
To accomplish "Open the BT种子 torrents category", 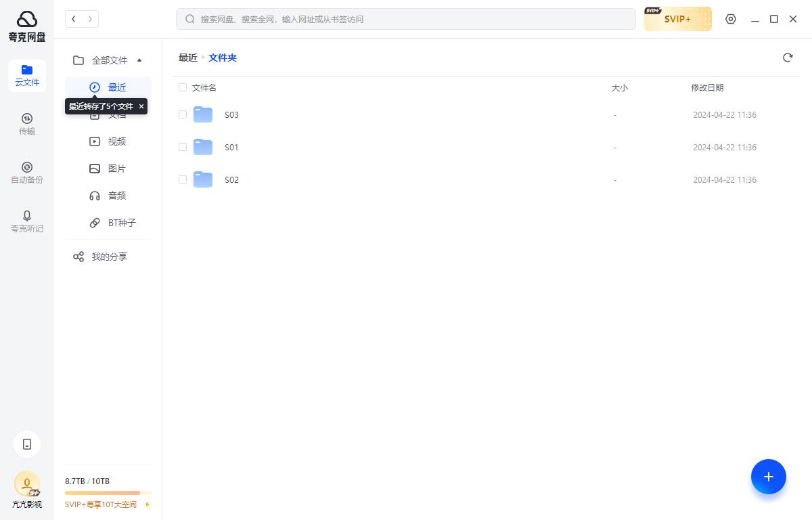I will tap(122, 222).
